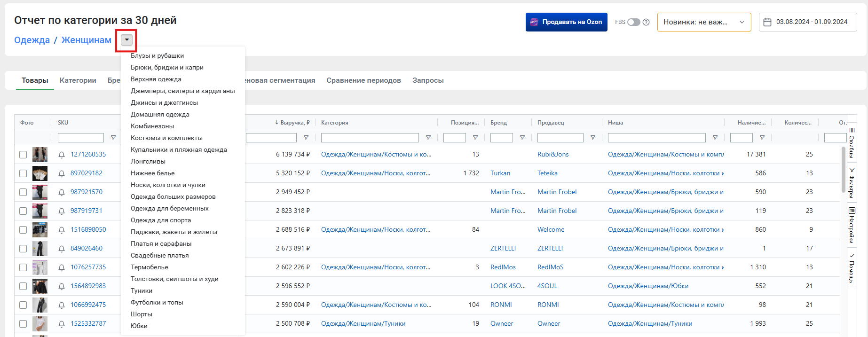The image size is (868, 337).
Task: Select Верхняя одежда from category list
Action: coord(156,79)
